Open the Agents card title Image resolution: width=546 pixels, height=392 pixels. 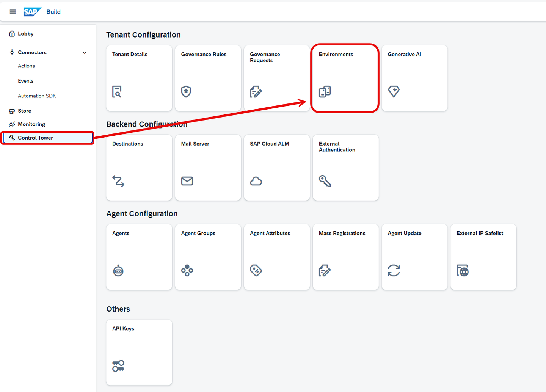click(x=121, y=233)
